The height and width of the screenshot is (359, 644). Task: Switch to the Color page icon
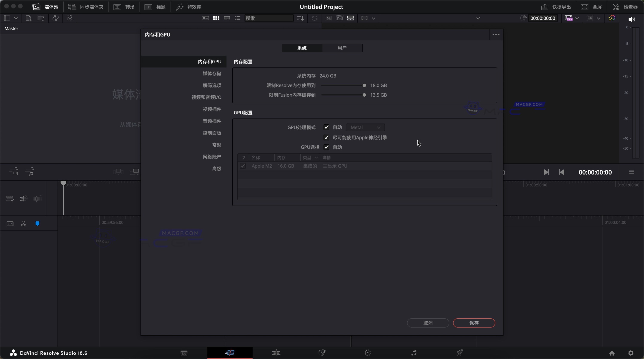click(368, 353)
